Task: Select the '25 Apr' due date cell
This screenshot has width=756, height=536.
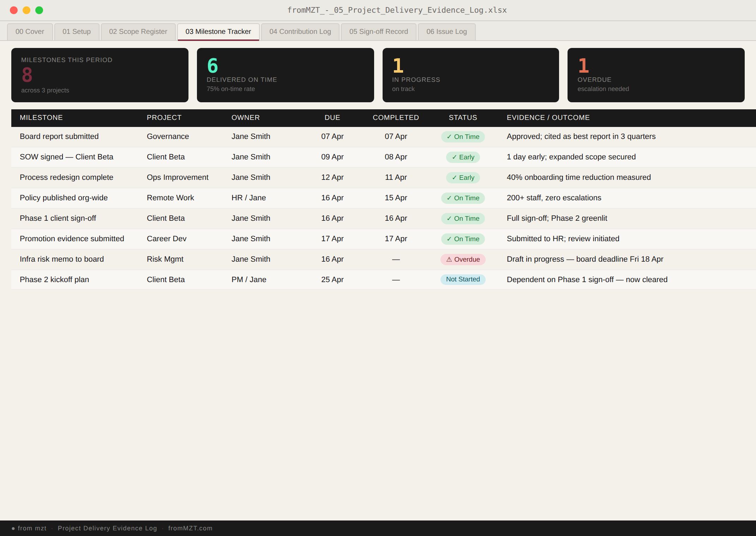Action: click(332, 280)
